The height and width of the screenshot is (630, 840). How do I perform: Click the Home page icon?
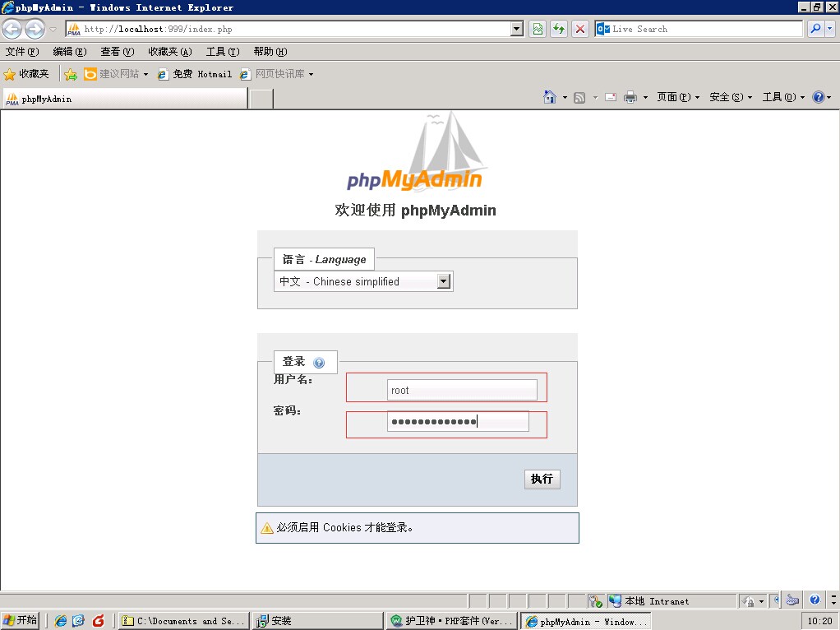pyautogui.click(x=550, y=97)
